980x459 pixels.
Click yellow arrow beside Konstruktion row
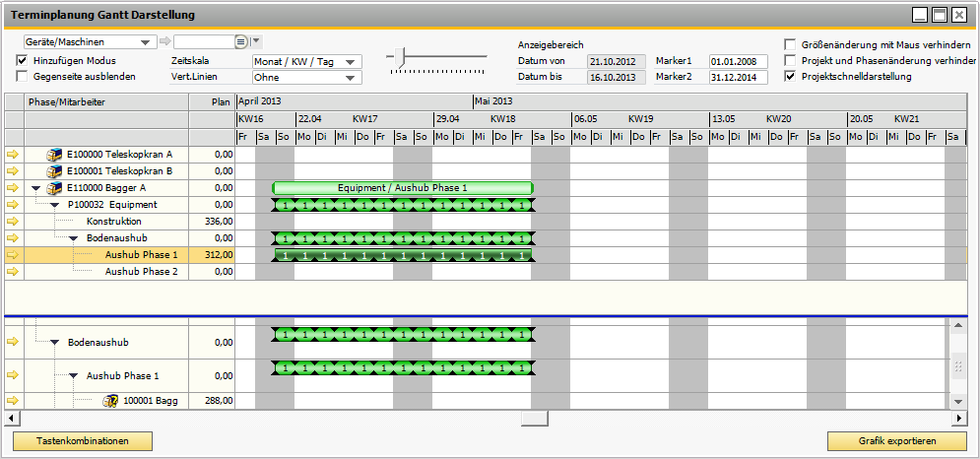(x=14, y=222)
